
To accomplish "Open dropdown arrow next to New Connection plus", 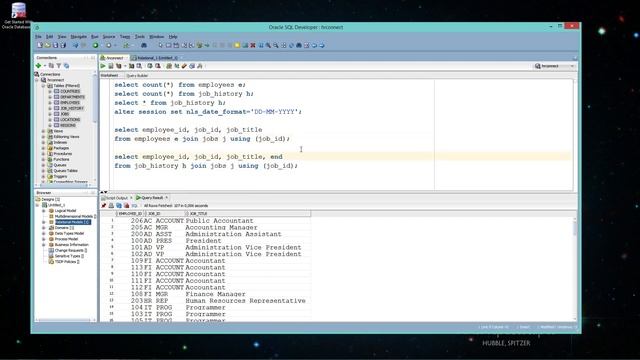I will click(44, 66).
